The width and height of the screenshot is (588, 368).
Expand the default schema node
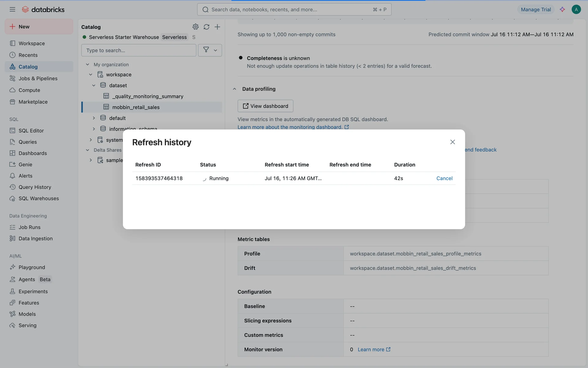pyautogui.click(x=94, y=118)
